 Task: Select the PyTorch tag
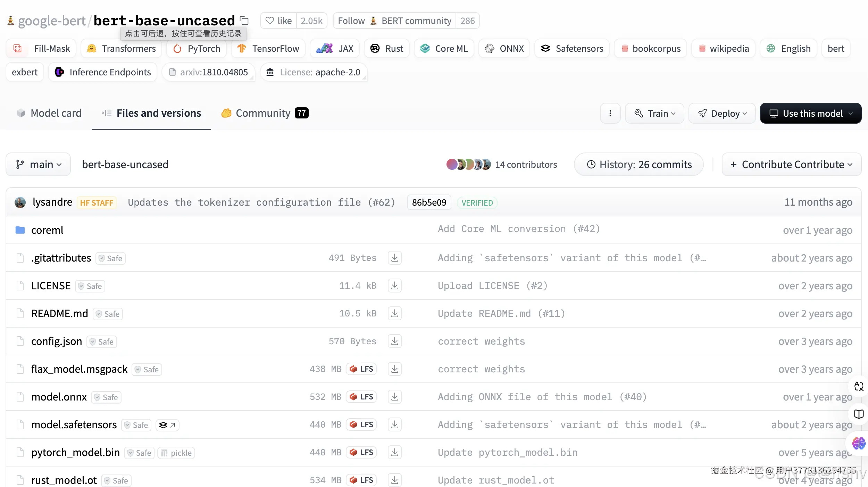[x=197, y=49]
